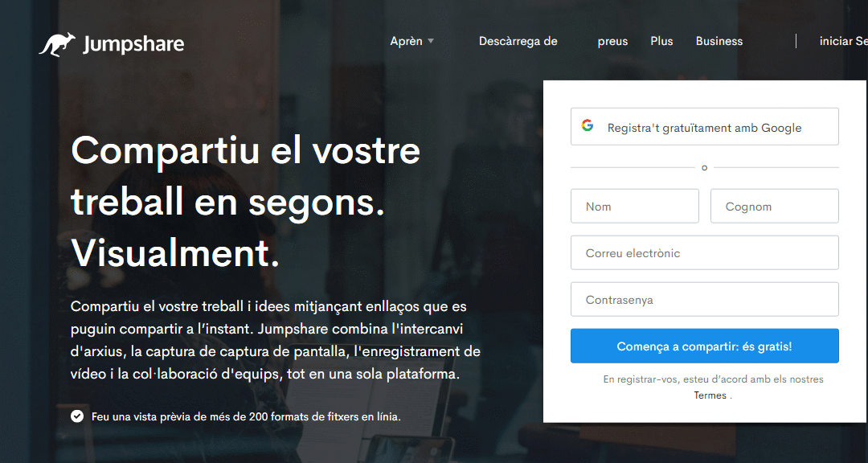Click the checkmark icon beside 200 formats text
Screen dimensions: 868x463
pyautogui.click(x=77, y=416)
